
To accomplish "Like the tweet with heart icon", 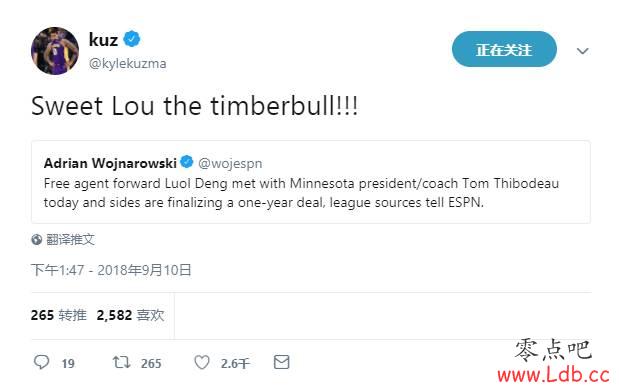I will [202, 362].
